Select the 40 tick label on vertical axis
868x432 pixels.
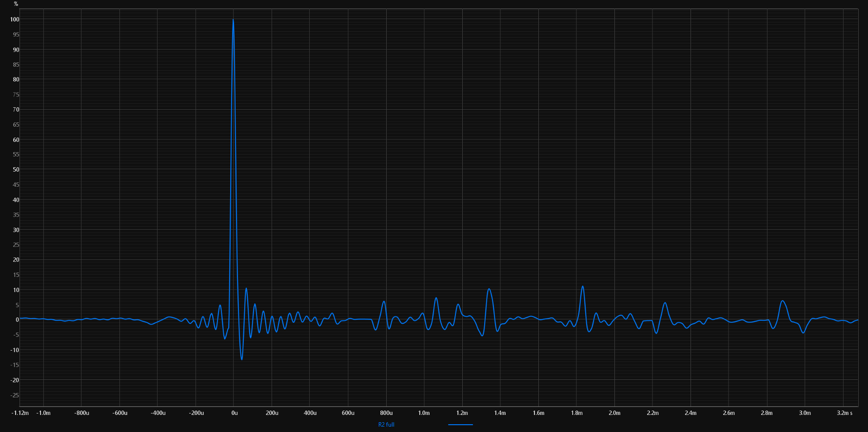(16, 200)
